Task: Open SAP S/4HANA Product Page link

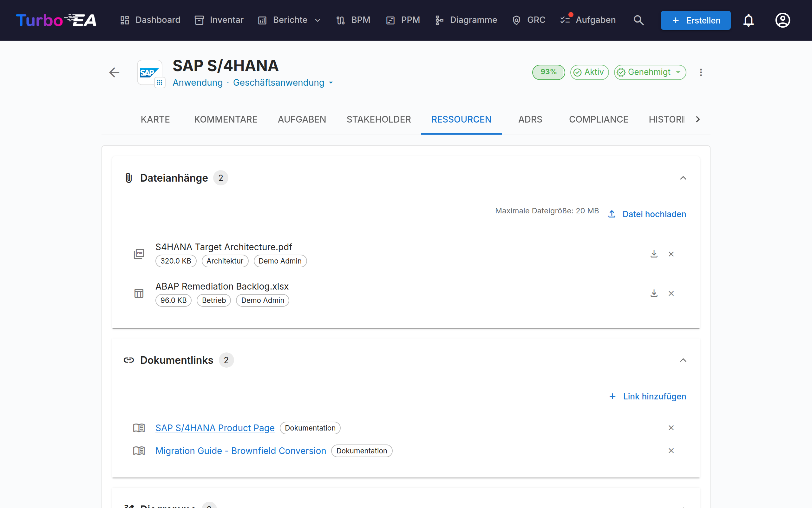Action: coord(215,428)
